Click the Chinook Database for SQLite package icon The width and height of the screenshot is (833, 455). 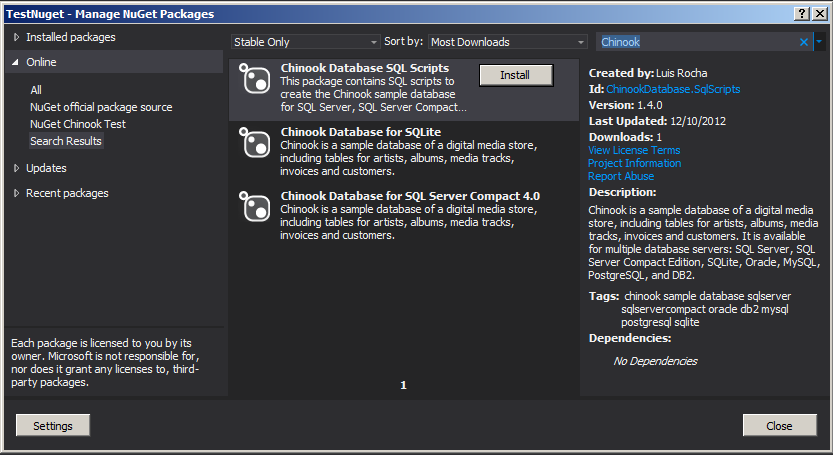tap(255, 142)
